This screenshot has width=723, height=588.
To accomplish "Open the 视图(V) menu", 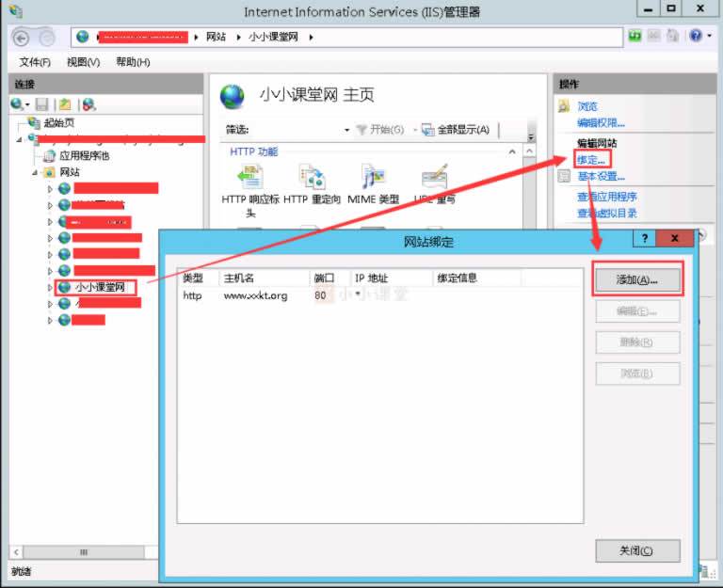I will (x=83, y=62).
